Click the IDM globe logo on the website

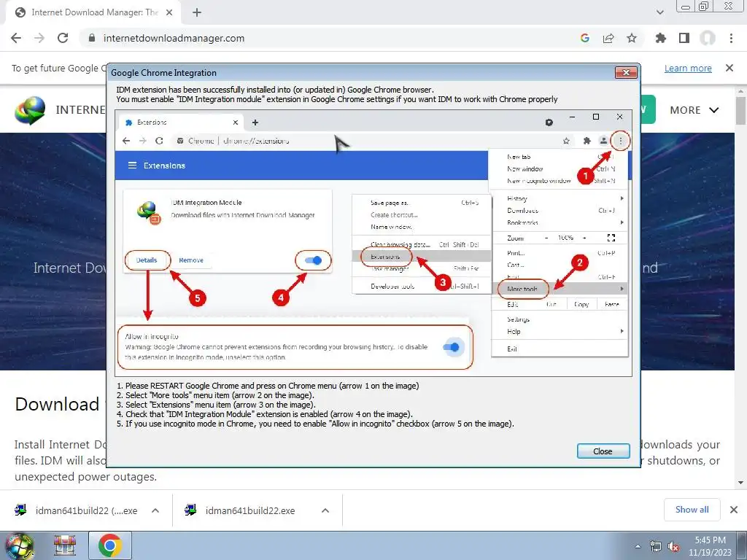[30, 110]
